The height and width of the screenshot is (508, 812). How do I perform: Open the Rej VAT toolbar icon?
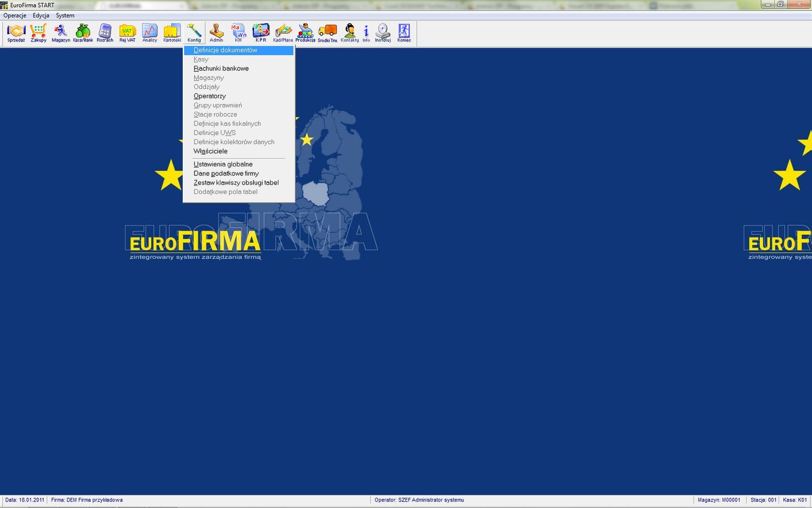[128, 33]
